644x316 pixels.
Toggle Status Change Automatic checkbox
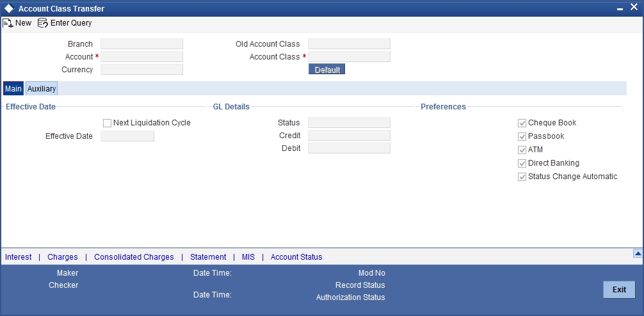[522, 177]
